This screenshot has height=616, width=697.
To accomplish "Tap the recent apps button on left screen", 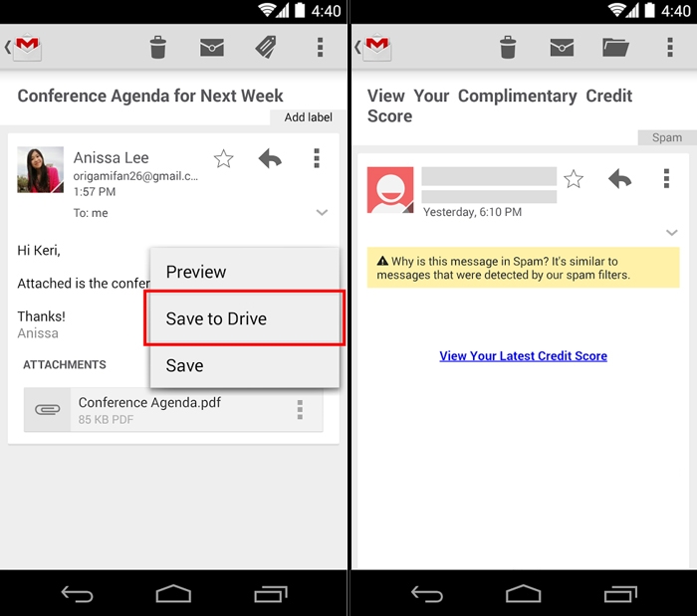I will 271,594.
